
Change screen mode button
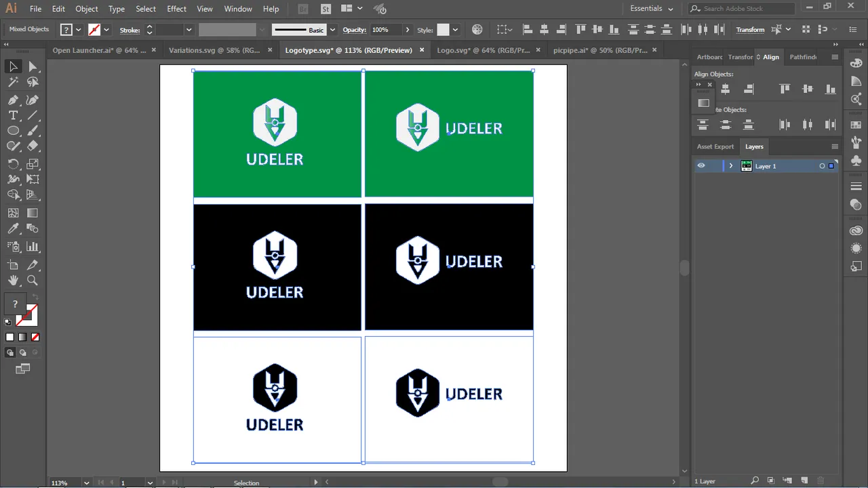pyautogui.click(x=23, y=369)
